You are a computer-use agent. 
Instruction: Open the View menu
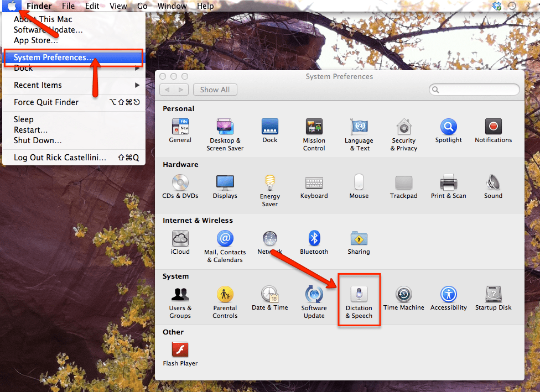(118, 6)
